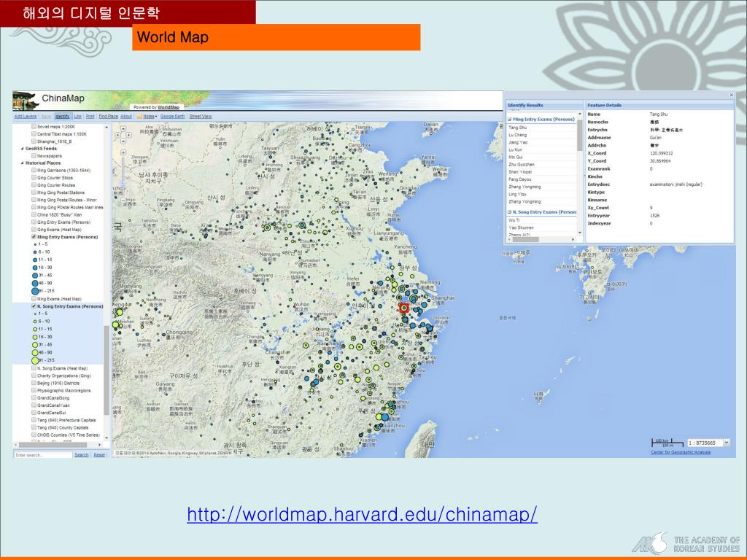This screenshot has width=747, height=560.
Task: Click the Reset link next to search
Action: [x=99, y=455]
